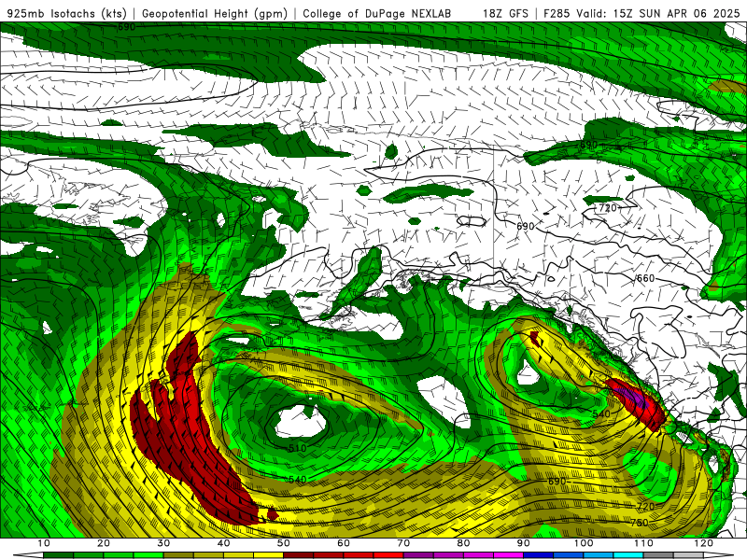Click the '18Z GFS' model run label

(505, 13)
